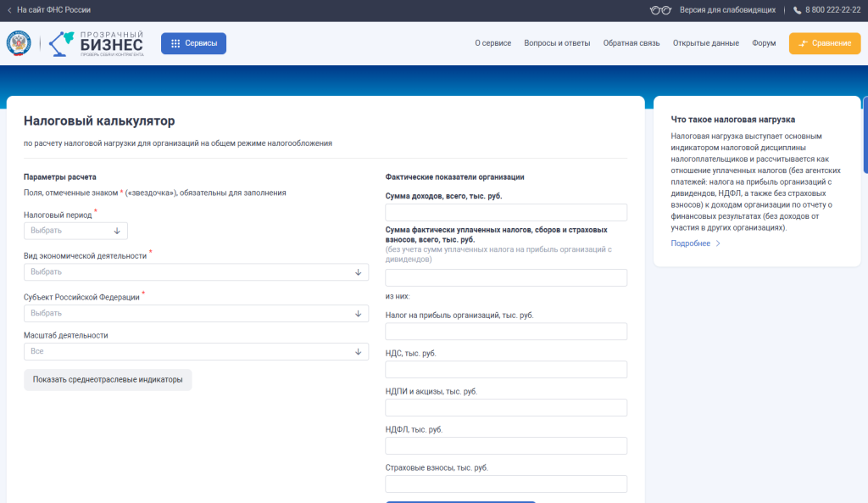Click the orange Сравнение button
This screenshot has height=503, width=868.
[824, 43]
